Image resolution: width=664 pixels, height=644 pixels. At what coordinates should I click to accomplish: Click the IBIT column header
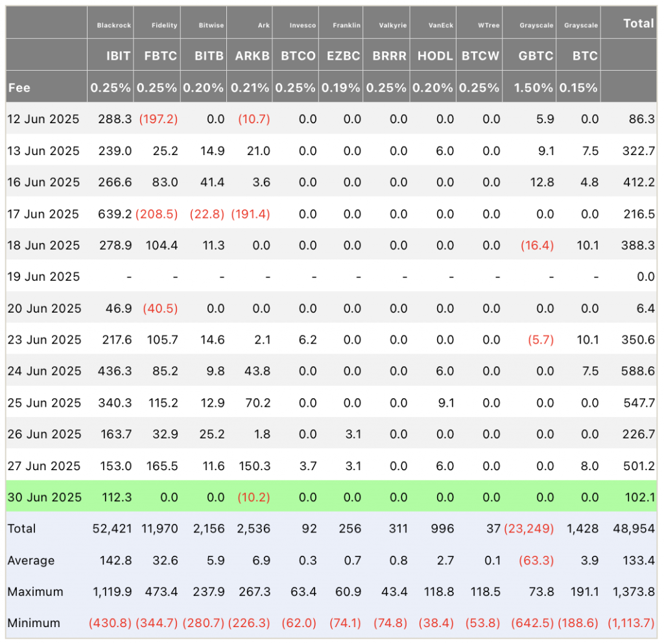click(x=118, y=56)
